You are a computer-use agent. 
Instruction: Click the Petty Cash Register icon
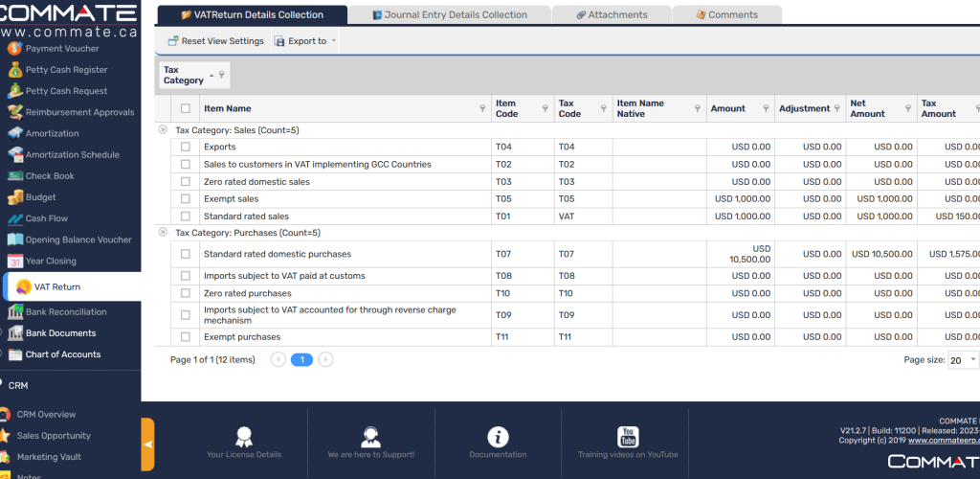(x=15, y=69)
